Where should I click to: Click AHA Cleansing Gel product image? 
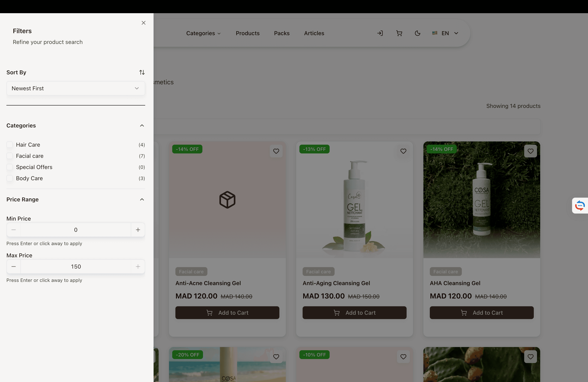click(x=482, y=200)
